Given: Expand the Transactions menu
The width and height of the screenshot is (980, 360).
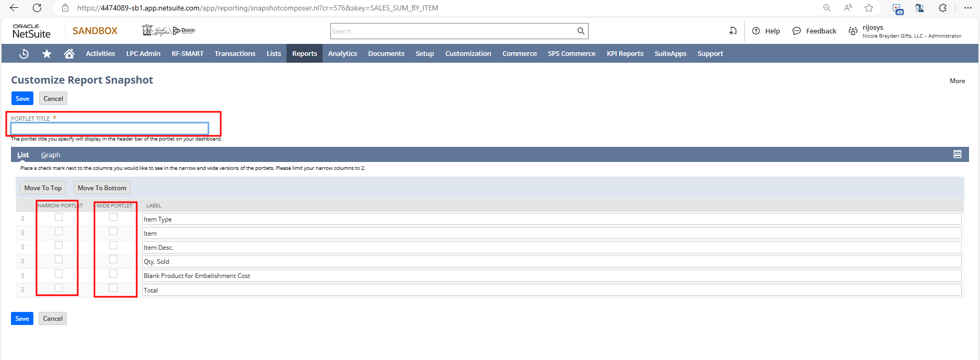Looking at the screenshot, I should pyautogui.click(x=235, y=54).
